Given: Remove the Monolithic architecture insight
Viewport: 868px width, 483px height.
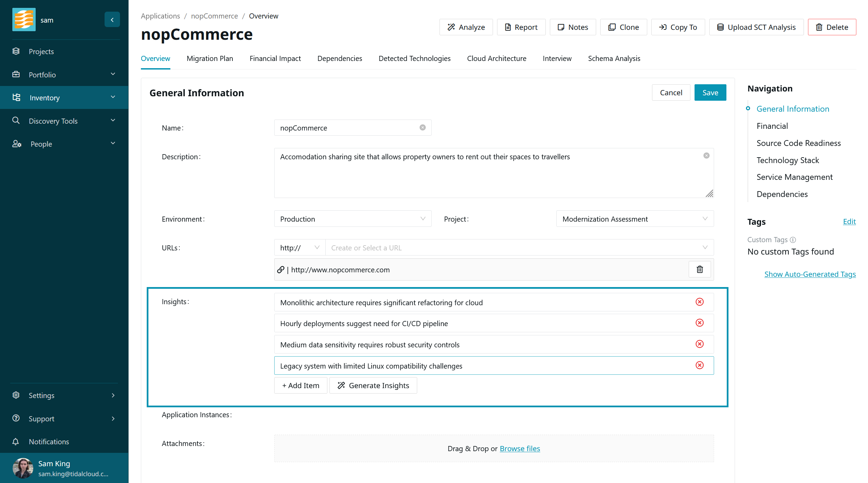Looking at the screenshot, I should pyautogui.click(x=700, y=302).
